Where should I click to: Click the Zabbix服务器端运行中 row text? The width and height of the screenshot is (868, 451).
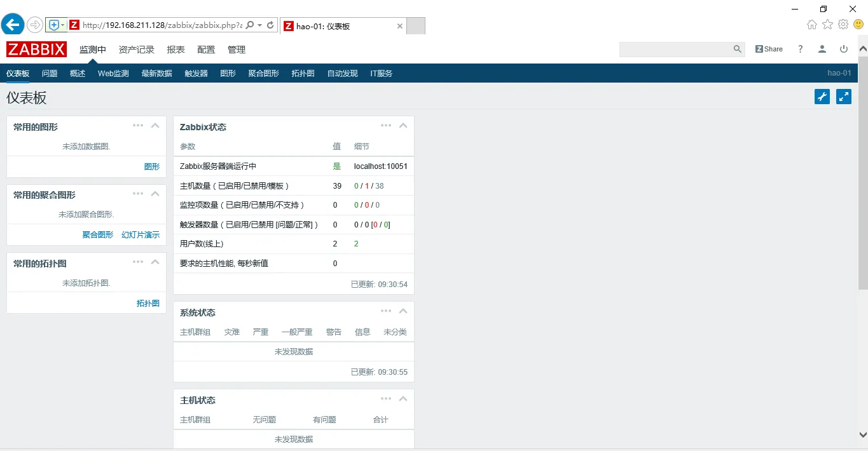[218, 166]
